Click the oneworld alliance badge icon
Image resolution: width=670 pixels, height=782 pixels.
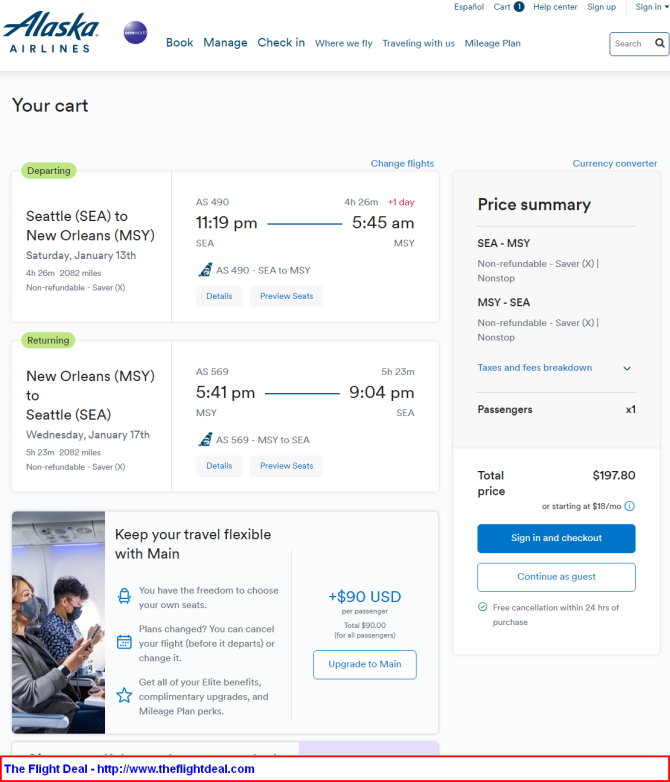[135, 33]
